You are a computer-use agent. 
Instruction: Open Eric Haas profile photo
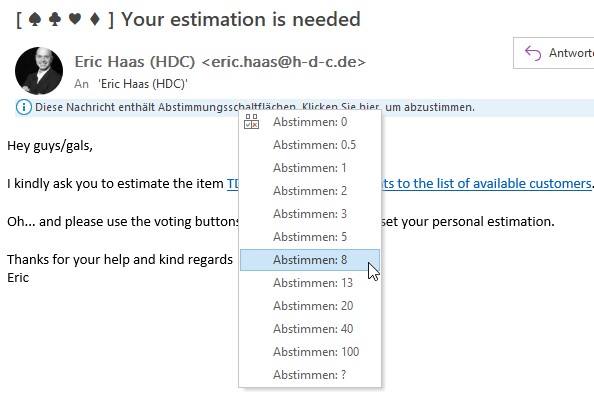39,71
